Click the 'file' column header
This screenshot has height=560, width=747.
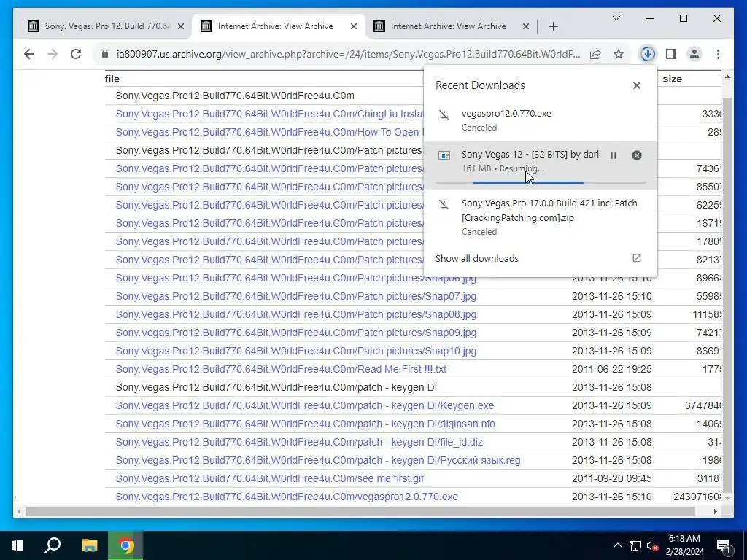tap(112, 79)
